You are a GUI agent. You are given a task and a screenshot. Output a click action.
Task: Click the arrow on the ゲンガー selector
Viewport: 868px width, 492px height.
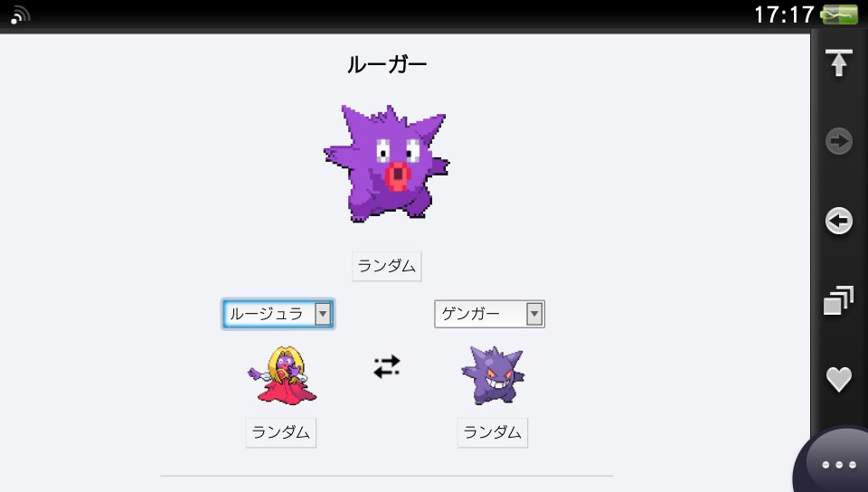point(534,314)
